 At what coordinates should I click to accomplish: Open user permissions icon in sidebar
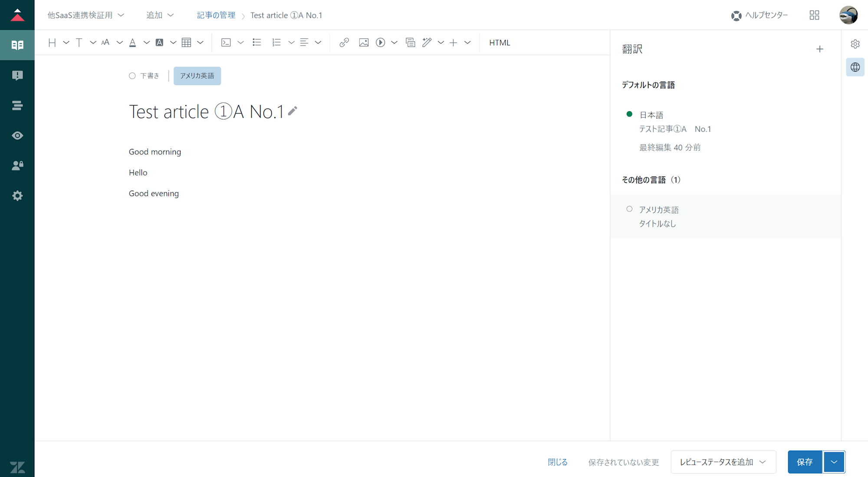click(x=17, y=166)
